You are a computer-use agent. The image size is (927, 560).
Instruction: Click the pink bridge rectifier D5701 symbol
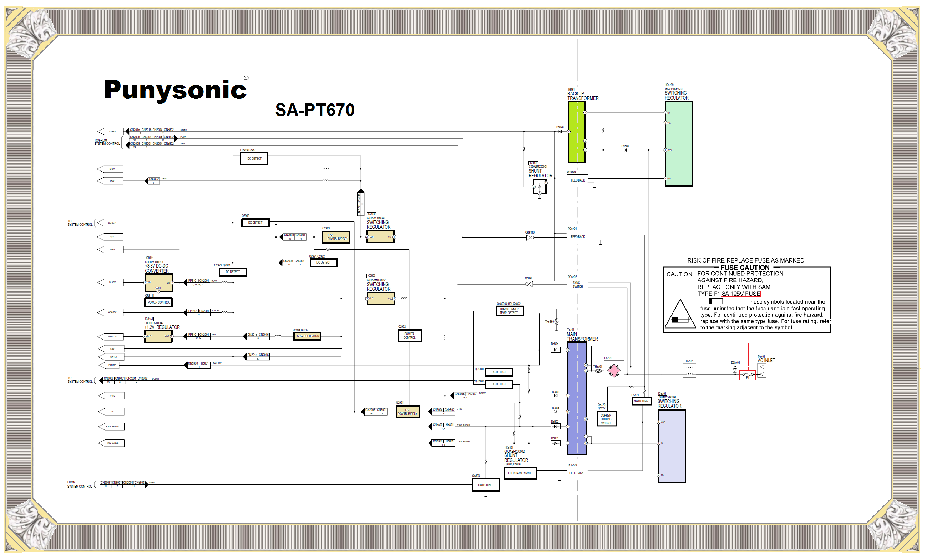(x=614, y=371)
